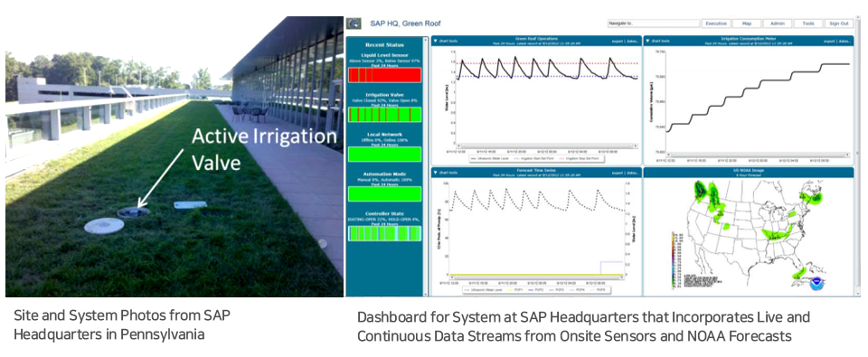Open the Tools menu
Viewport: 868px width, 357px height.
point(808,23)
